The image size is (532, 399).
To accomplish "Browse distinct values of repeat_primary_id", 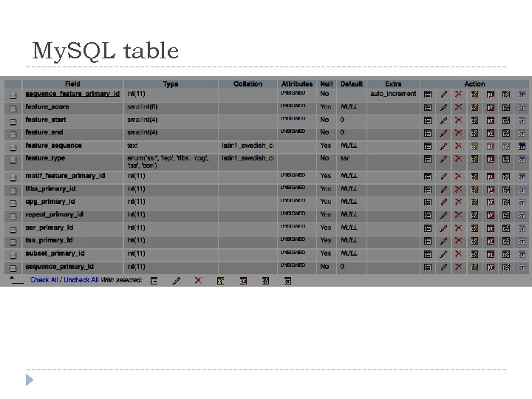I will (428, 215).
